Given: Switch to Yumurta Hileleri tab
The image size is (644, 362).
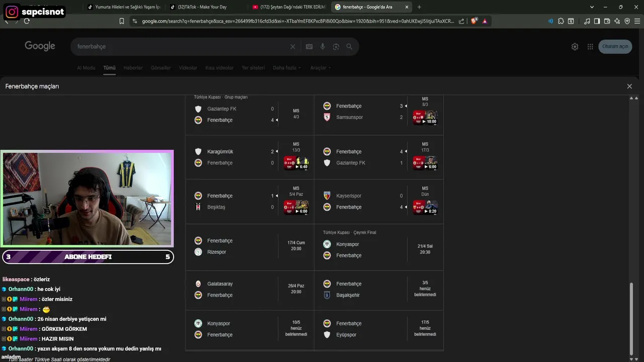Looking at the screenshot, I should pyautogui.click(x=124, y=7).
